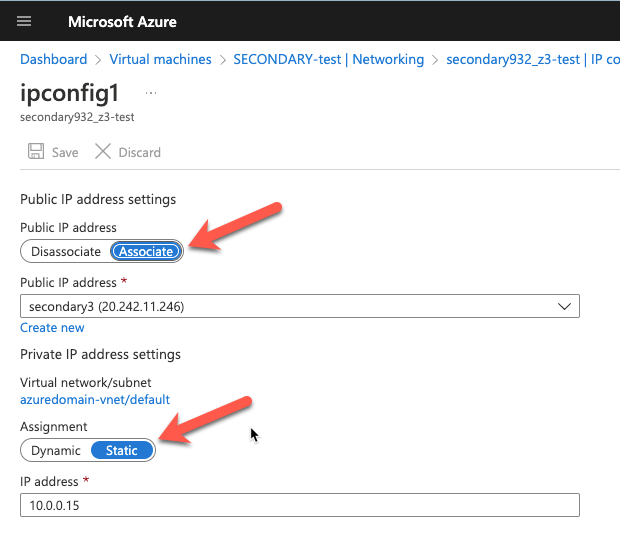The width and height of the screenshot is (620, 551).
Task: Select Disassociate for public IP address
Action: 66,252
